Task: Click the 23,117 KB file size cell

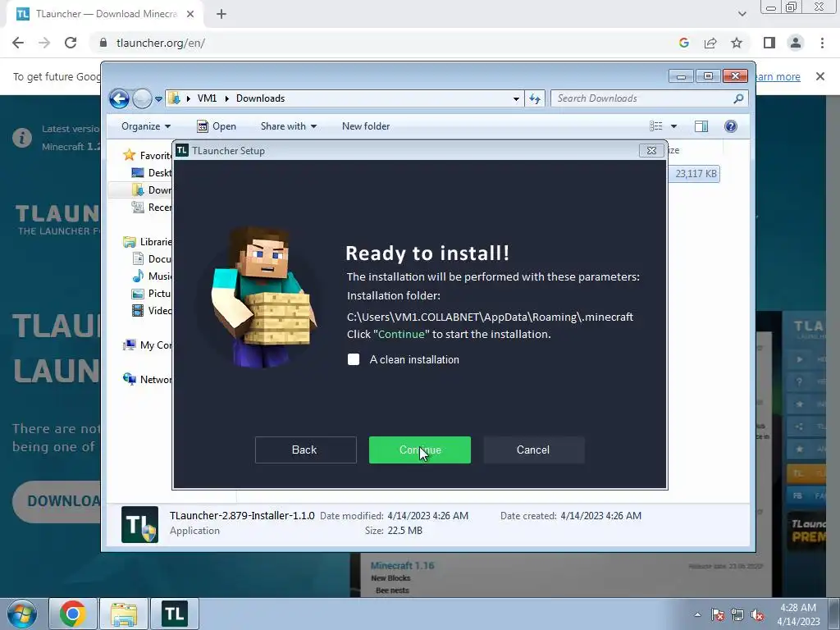Action: (x=696, y=174)
